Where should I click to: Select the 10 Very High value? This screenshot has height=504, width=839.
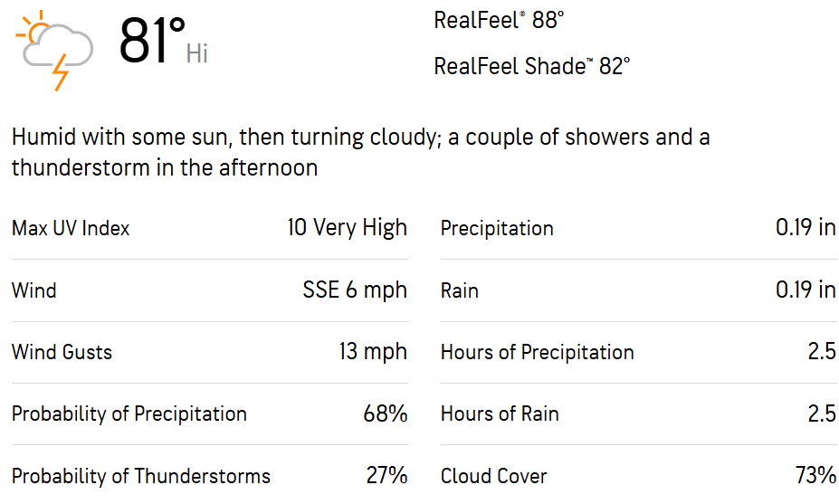tap(348, 228)
